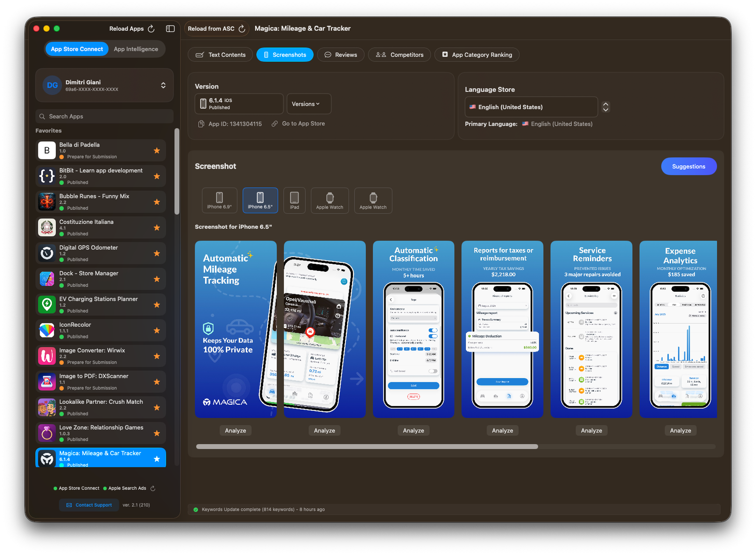This screenshot has height=555, width=756.
Task: Click the refresh icon beside Apple Search Ads
Action: pos(152,488)
